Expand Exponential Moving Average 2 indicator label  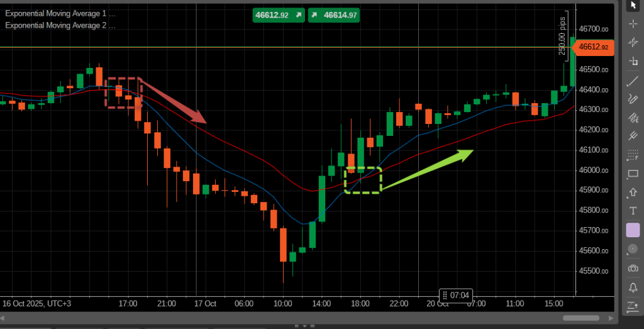(60, 25)
